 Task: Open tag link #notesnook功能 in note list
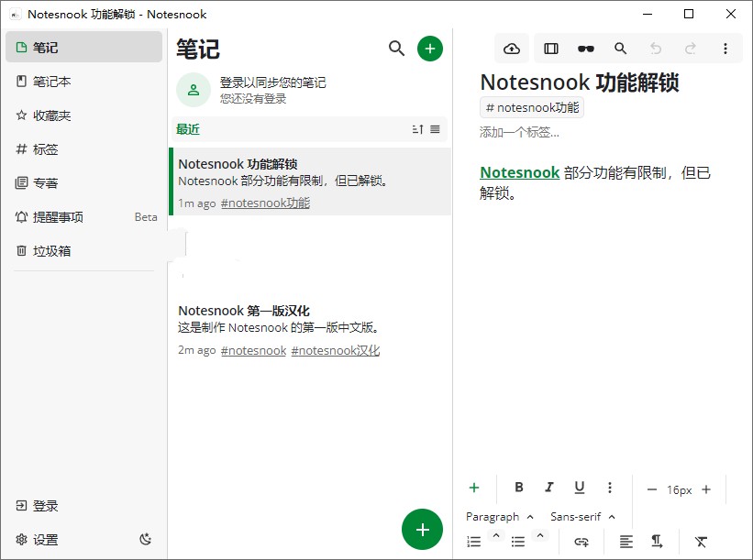tap(265, 203)
